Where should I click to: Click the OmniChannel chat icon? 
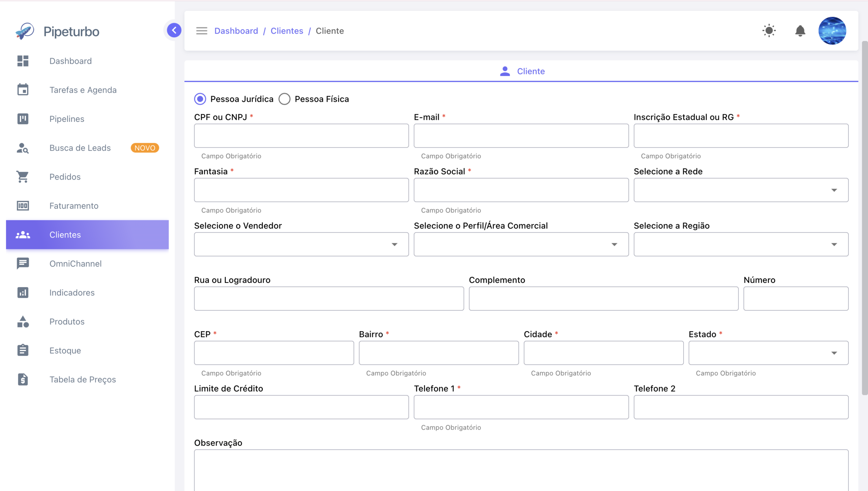(23, 264)
